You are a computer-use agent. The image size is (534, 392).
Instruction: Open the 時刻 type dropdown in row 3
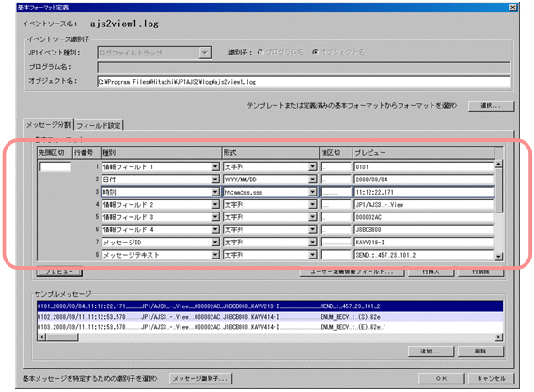tap(215, 192)
